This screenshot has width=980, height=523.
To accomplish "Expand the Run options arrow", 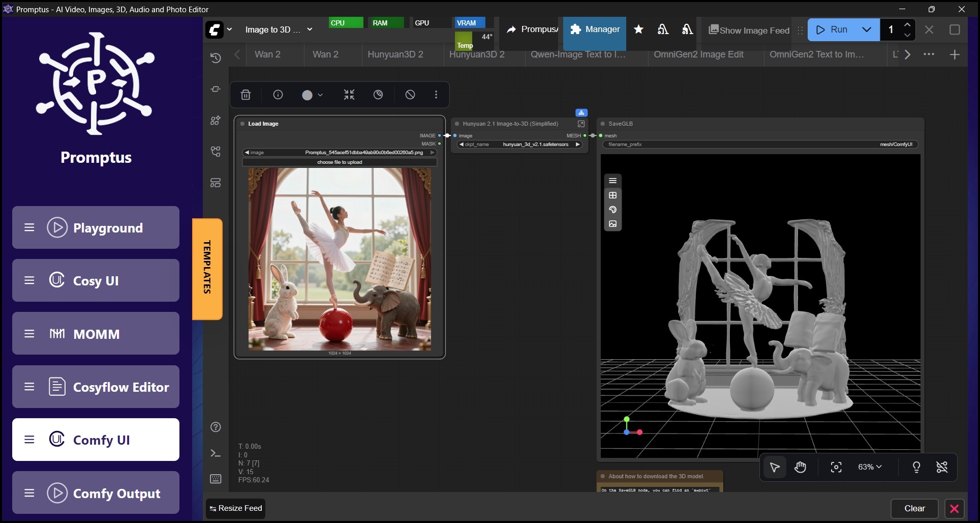I will tap(867, 30).
